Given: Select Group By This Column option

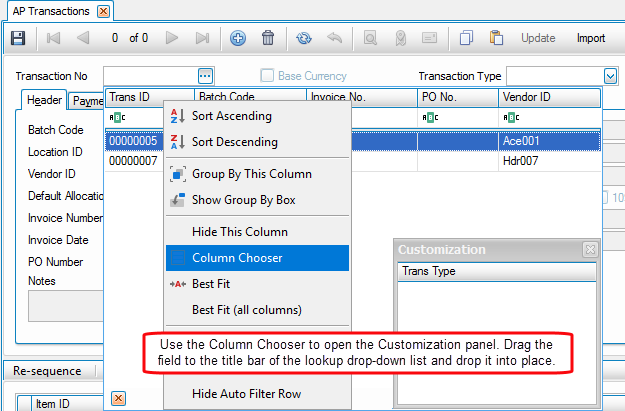Looking at the screenshot, I should click(x=251, y=174).
